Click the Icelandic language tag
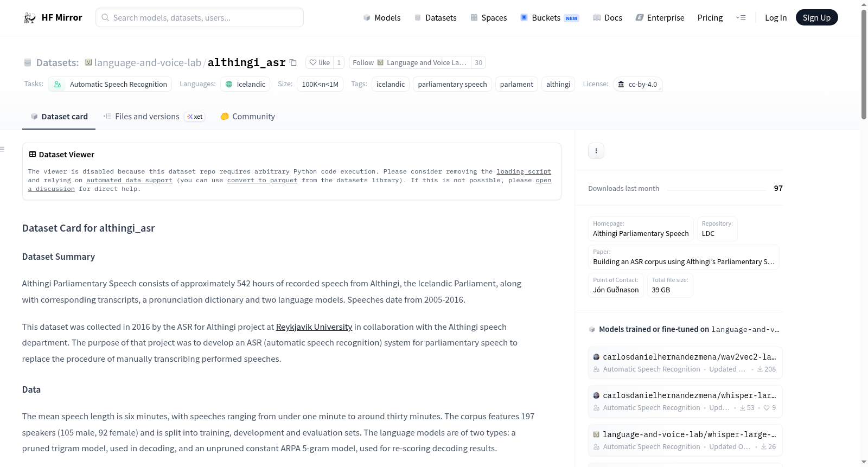 pyautogui.click(x=245, y=84)
